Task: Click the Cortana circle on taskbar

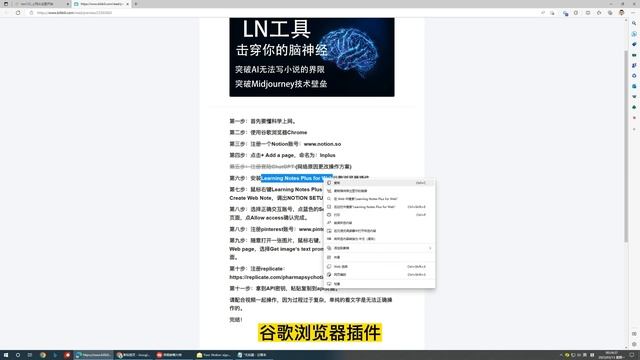Action: point(18,355)
